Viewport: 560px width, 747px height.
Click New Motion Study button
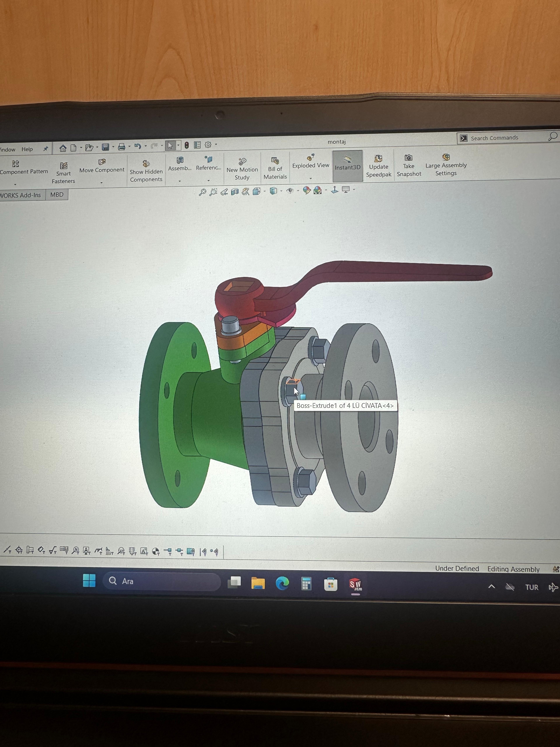tap(242, 169)
